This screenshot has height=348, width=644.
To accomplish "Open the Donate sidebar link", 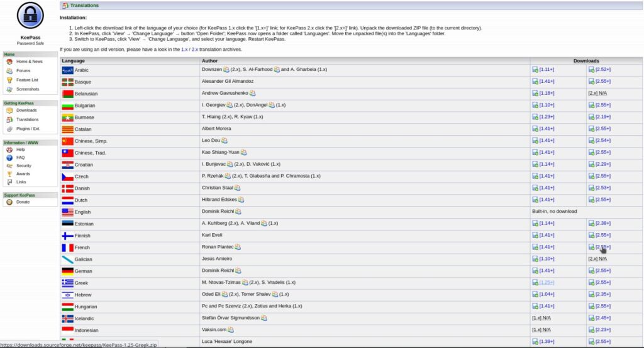I will 23,202.
